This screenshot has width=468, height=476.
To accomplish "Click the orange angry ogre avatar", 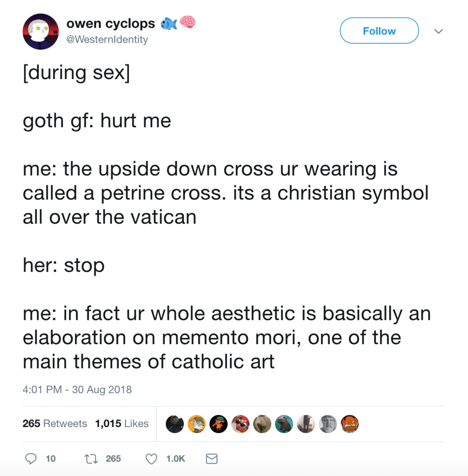I will 350,424.
